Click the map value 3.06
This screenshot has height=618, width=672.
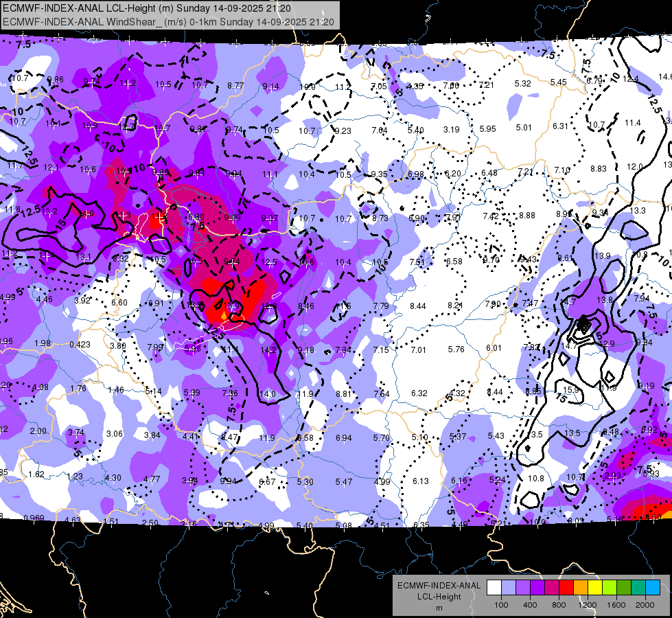115,433
